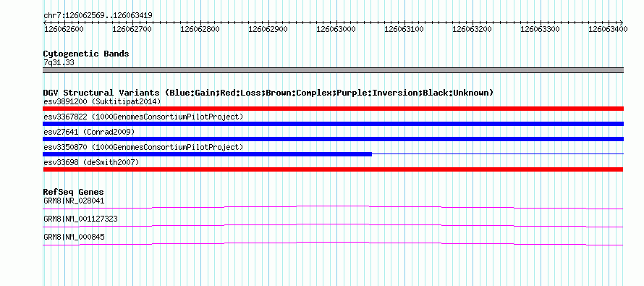644x286 pixels.
Task: Open gene label GRM8|NM_000845
Action: (x=74, y=237)
